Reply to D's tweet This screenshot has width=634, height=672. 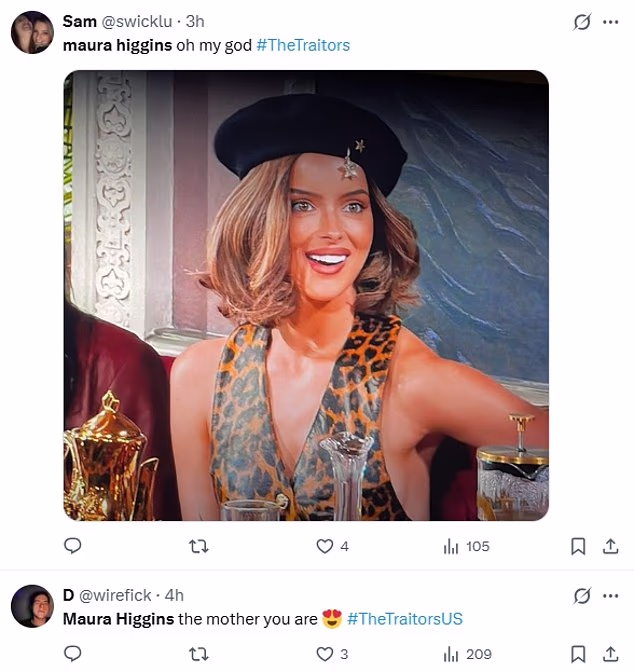pyautogui.click(x=72, y=654)
